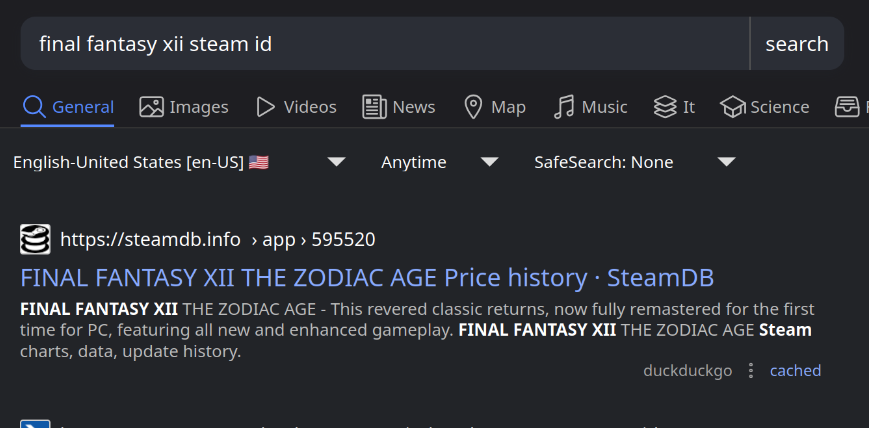869x428 pixels.
Task: Click the magnifying glass icon beside General
Action: tap(35, 107)
